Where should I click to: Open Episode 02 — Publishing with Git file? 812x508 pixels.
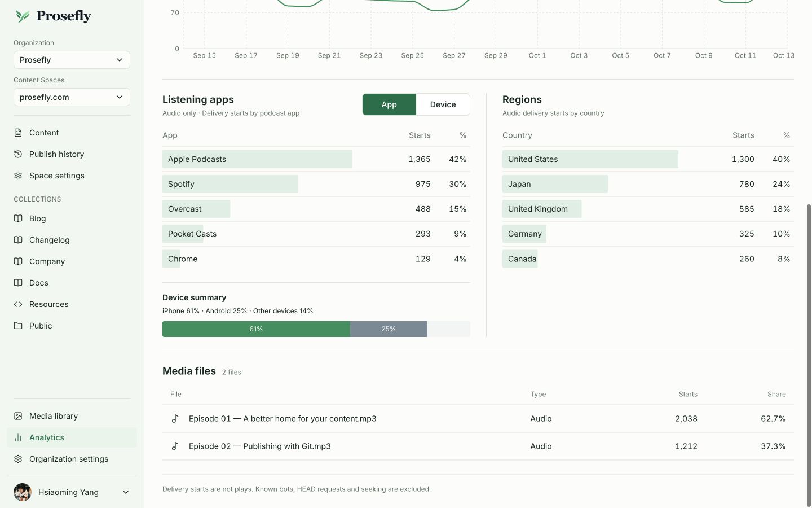260,446
